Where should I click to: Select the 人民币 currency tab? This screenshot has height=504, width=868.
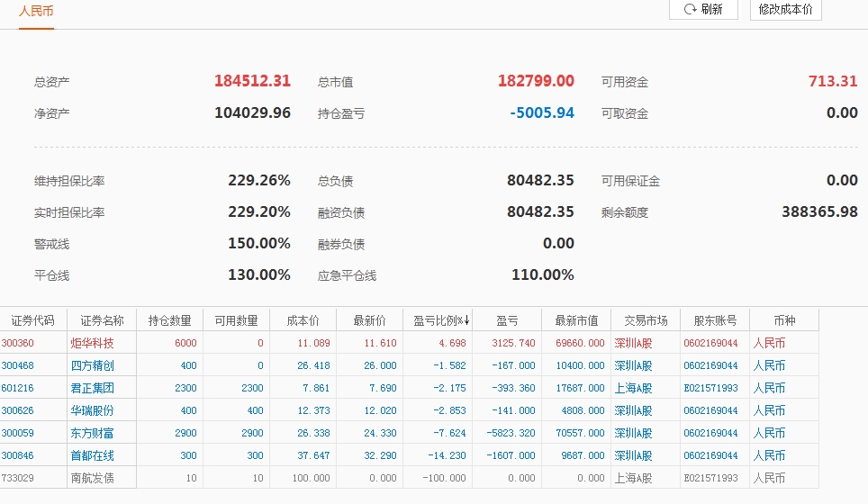[x=36, y=11]
